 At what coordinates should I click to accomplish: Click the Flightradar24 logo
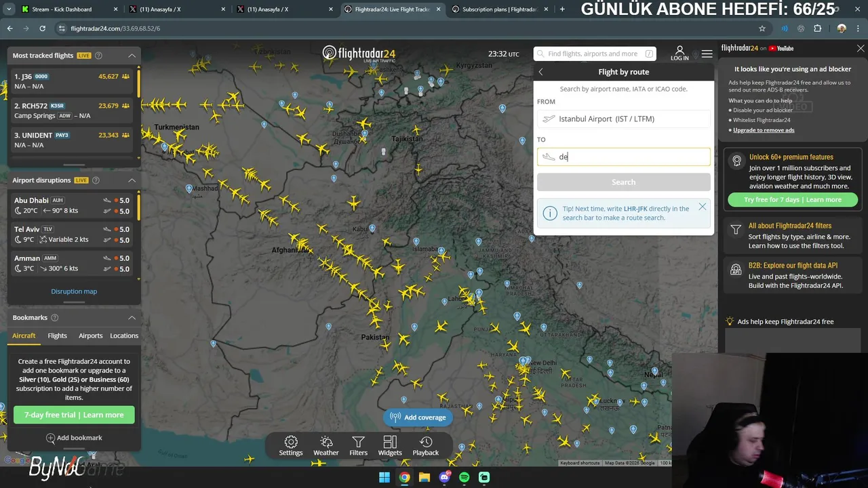[359, 54]
